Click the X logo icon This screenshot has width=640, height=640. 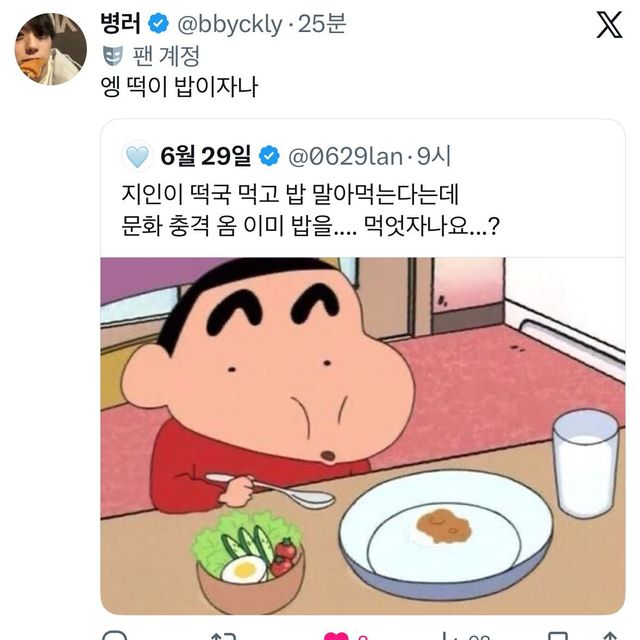pyautogui.click(x=608, y=24)
